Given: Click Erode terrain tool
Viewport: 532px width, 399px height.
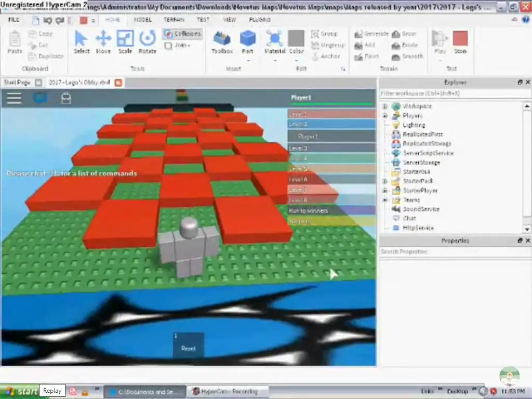Looking at the screenshot, I should 404,45.
